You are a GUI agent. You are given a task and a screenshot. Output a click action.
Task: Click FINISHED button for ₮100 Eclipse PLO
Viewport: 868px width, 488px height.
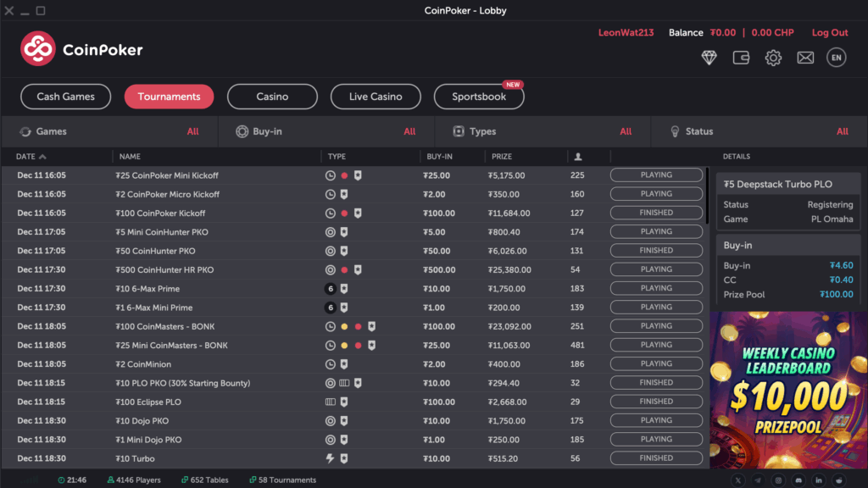[x=656, y=401]
